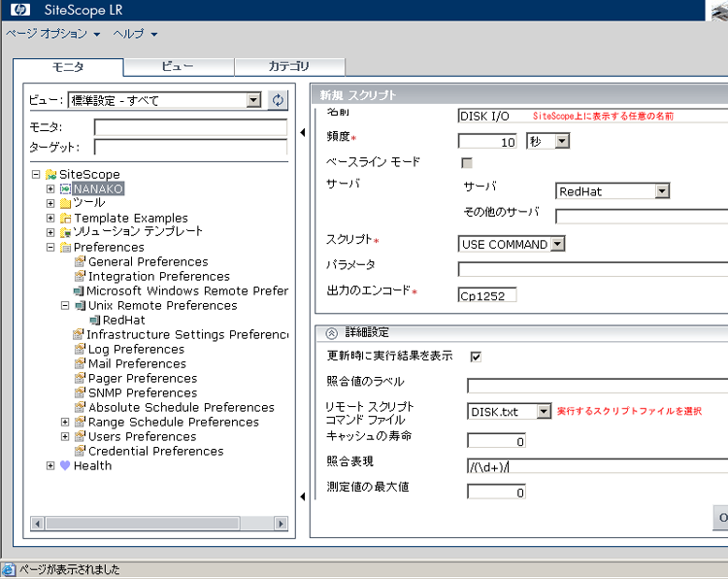This screenshot has width=728, height=579.
Task: Switch to the カテゴリ tab
Action: pos(289,66)
